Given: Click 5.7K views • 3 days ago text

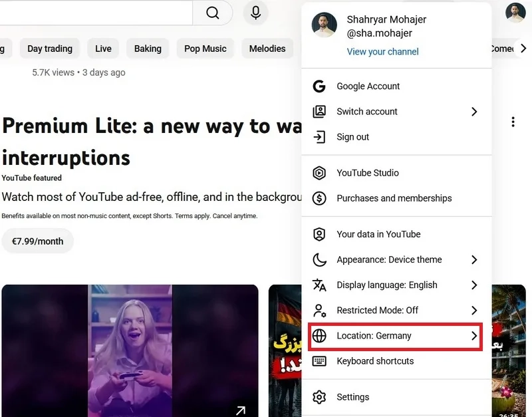Looking at the screenshot, I should (78, 72).
